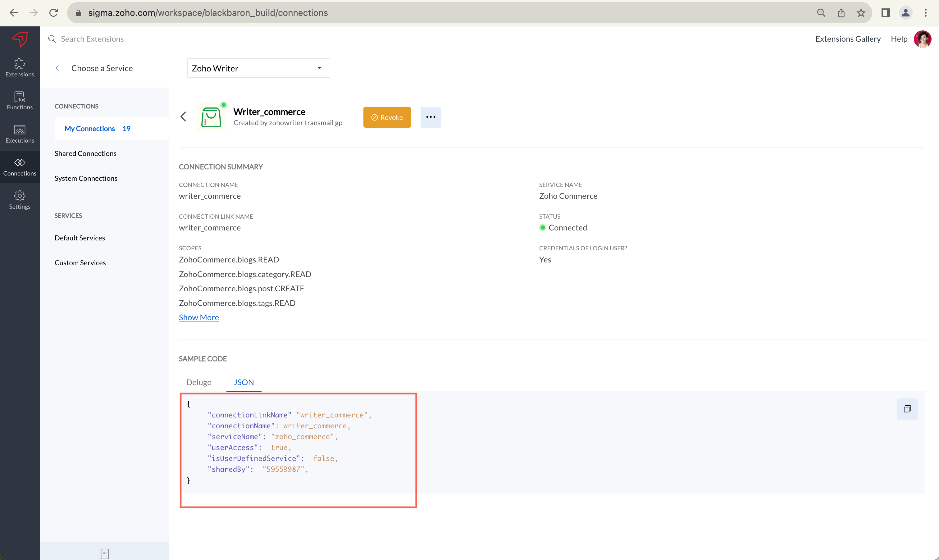The width and height of the screenshot is (939, 560).
Task: Click the Zoho Commerce service name value
Action: pyautogui.click(x=568, y=196)
